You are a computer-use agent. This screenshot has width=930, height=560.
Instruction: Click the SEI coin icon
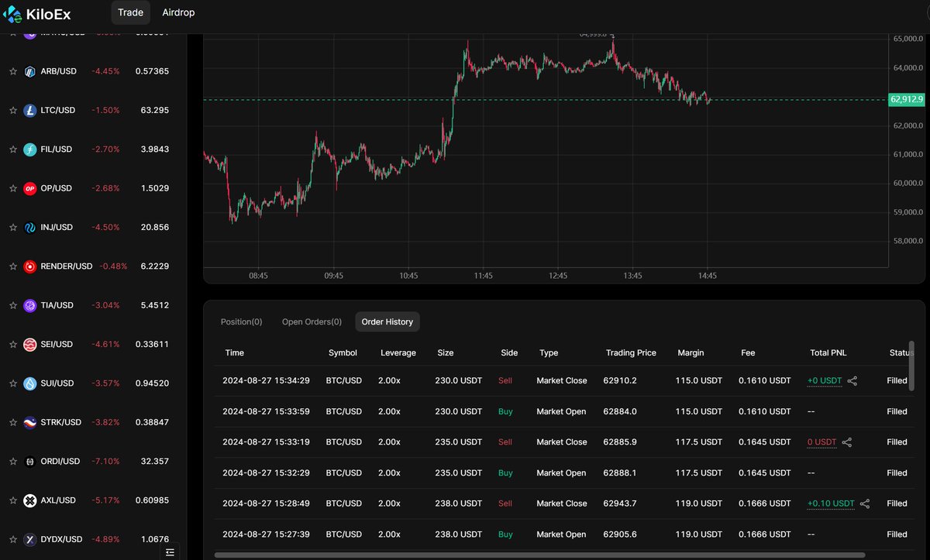tap(30, 345)
